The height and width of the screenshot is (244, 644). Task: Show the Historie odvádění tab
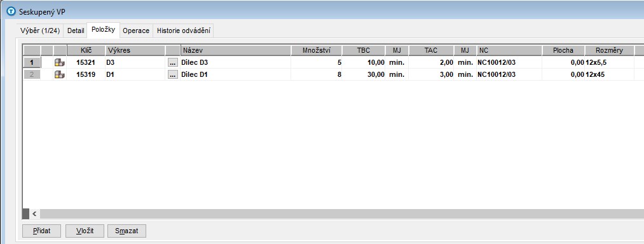(x=183, y=30)
